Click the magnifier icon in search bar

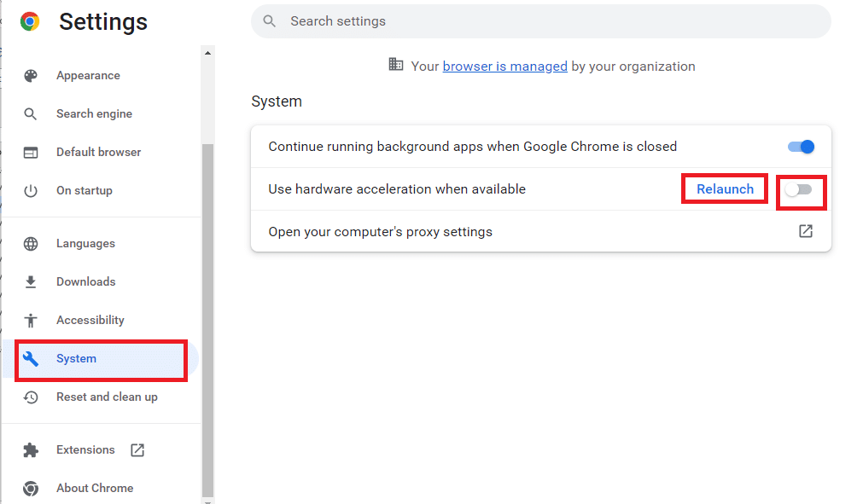click(x=269, y=20)
